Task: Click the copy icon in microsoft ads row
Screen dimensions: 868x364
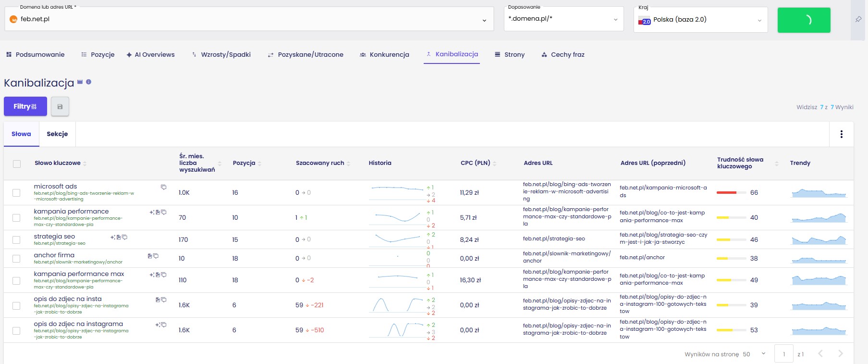Action: pos(163,187)
